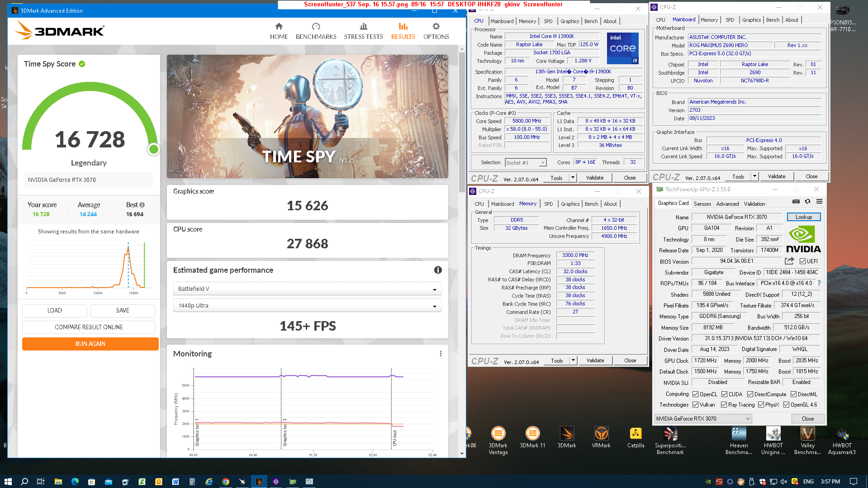Open Tools dropdown arrow in CPU-Z CPU window
The height and width of the screenshot is (488, 868).
[x=573, y=178]
